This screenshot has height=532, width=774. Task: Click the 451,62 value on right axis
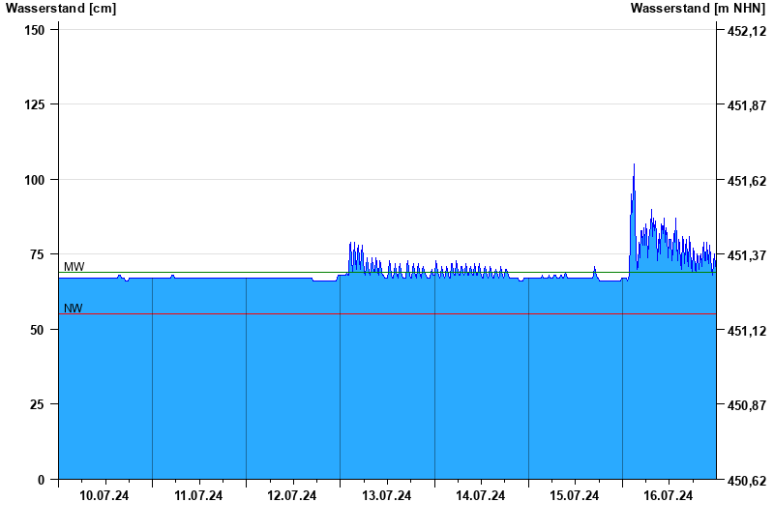click(747, 181)
